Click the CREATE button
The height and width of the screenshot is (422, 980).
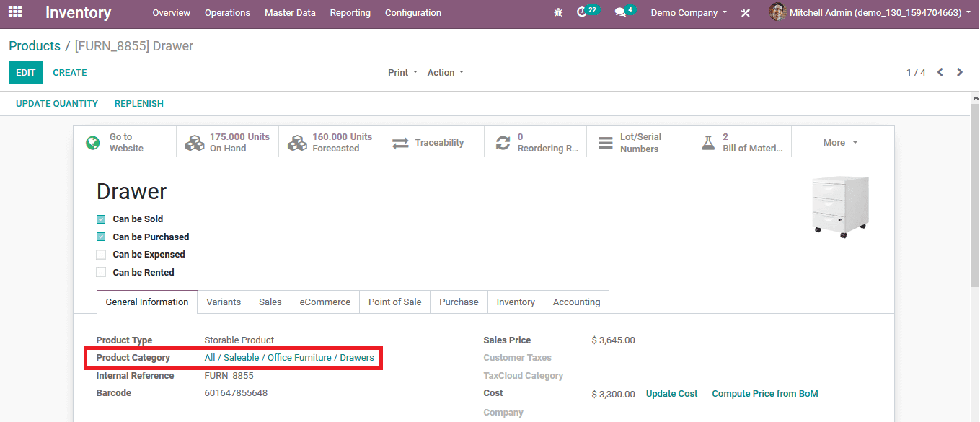(70, 72)
